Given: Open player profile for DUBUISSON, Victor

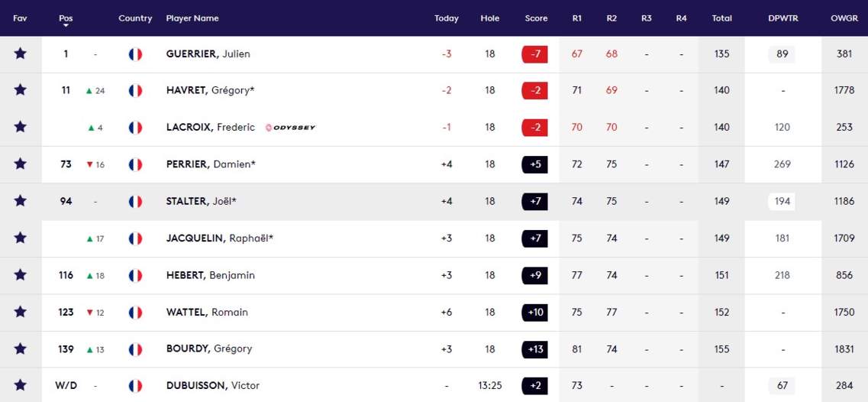Looking at the screenshot, I should (x=212, y=385).
